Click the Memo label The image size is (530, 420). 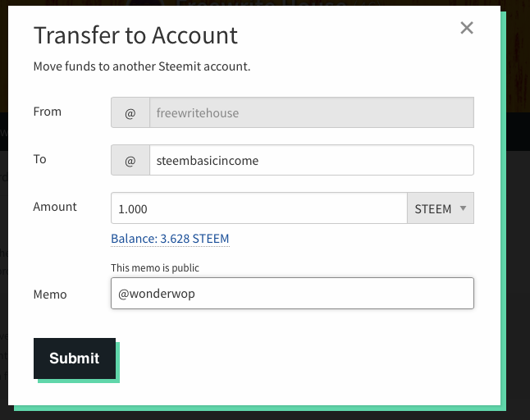[50, 294]
